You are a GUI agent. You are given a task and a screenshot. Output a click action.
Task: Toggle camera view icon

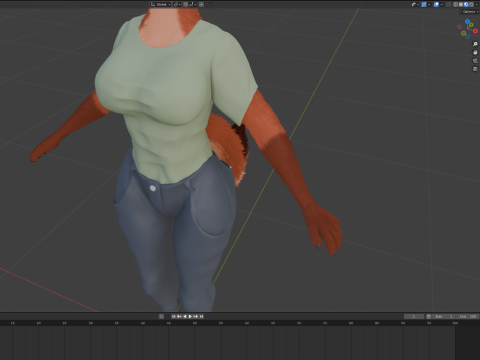pyautogui.click(x=475, y=61)
